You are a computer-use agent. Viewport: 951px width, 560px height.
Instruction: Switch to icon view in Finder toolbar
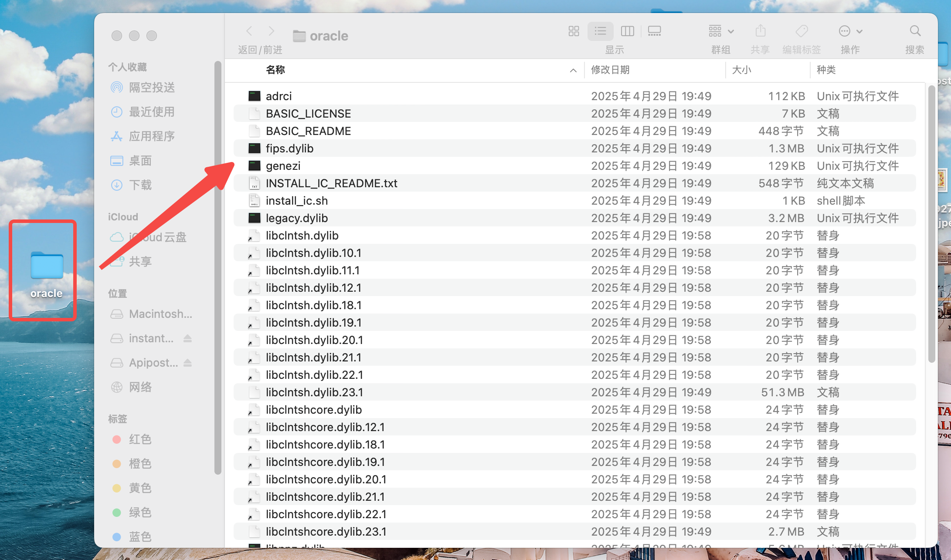tap(574, 31)
